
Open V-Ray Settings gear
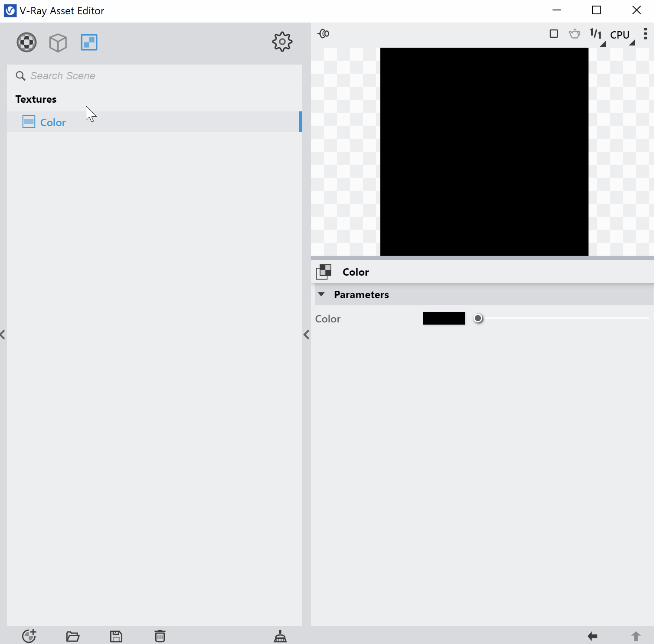tap(282, 42)
